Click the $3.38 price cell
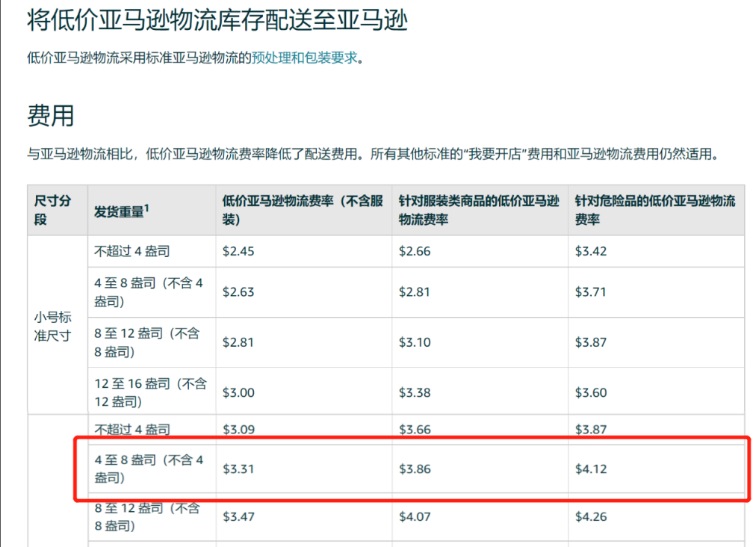The image size is (756, 547). pos(480,392)
